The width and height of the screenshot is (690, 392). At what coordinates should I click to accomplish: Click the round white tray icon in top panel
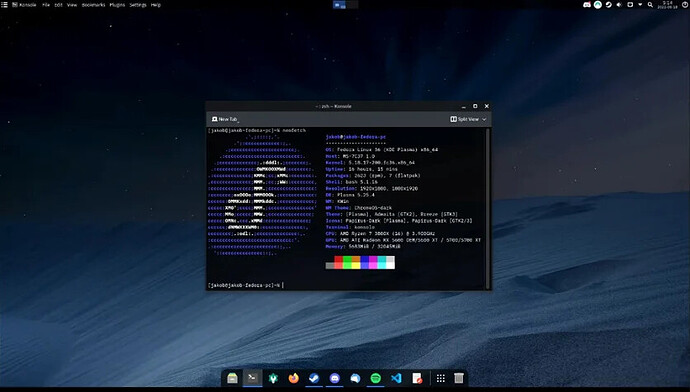point(598,5)
